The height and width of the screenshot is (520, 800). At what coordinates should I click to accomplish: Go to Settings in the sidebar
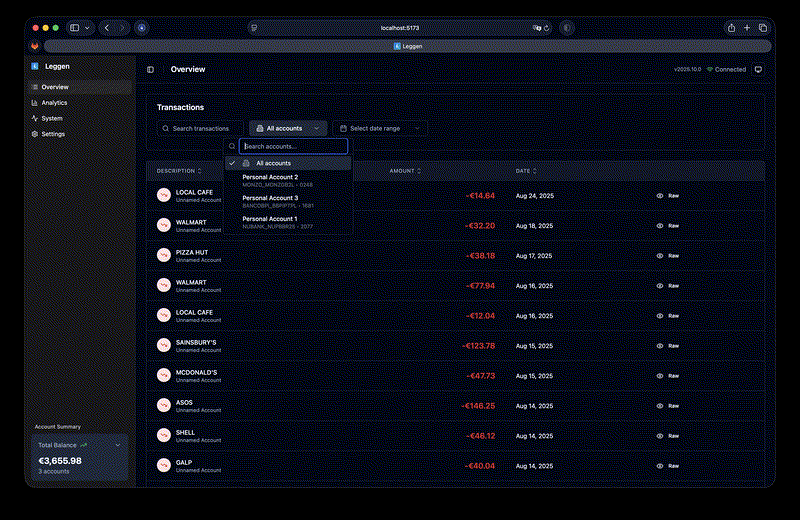coord(52,133)
